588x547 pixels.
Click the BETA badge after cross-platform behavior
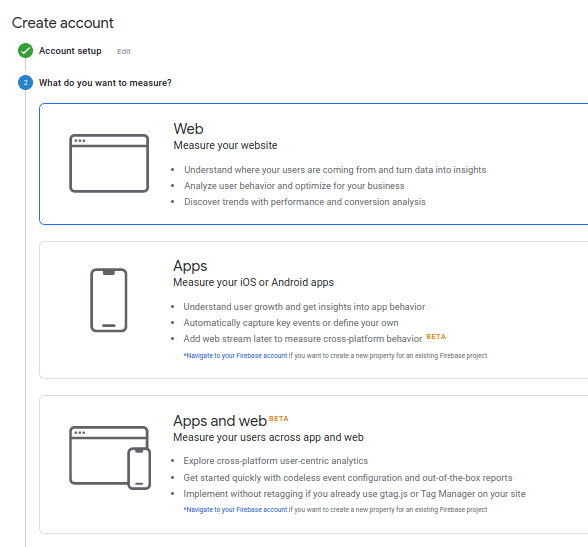[x=436, y=337]
